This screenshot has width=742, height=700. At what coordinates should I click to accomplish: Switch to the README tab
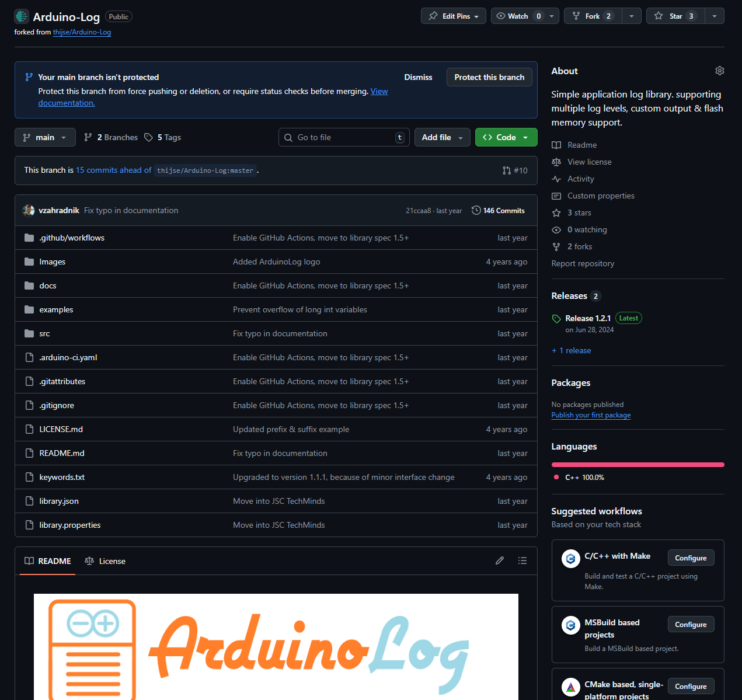(47, 561)
